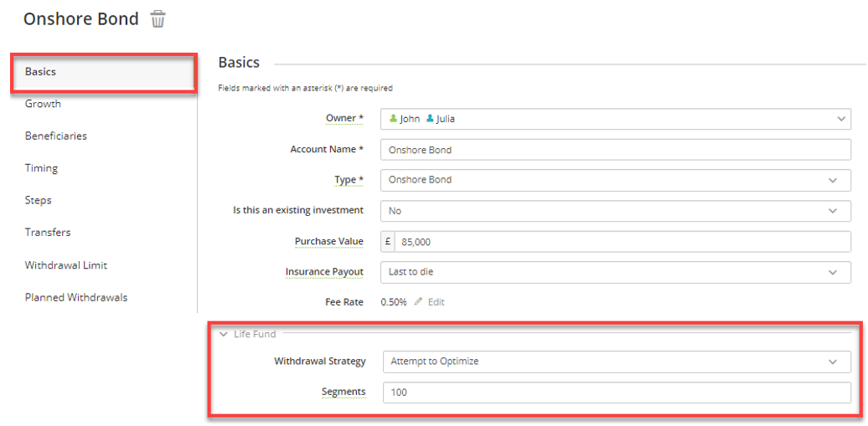Image resolution: width=868 pixels, height=426 pixels.
Task: Click the Account Name text field
Action: (x=616, y=150)
